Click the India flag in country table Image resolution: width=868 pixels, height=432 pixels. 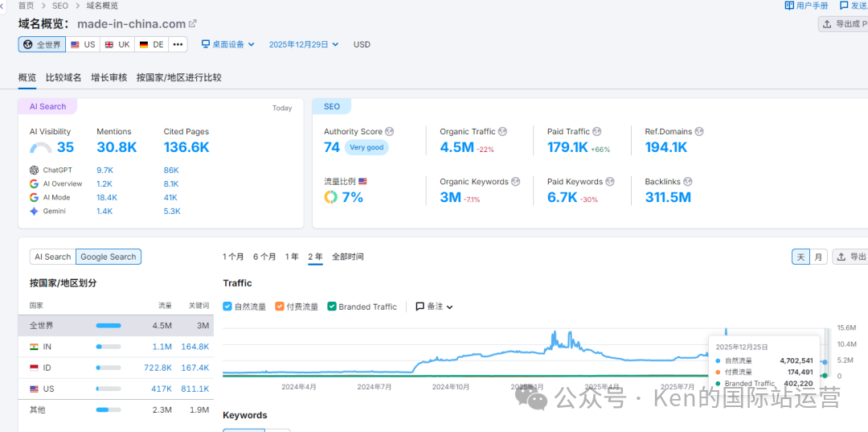tap(35, 347)
